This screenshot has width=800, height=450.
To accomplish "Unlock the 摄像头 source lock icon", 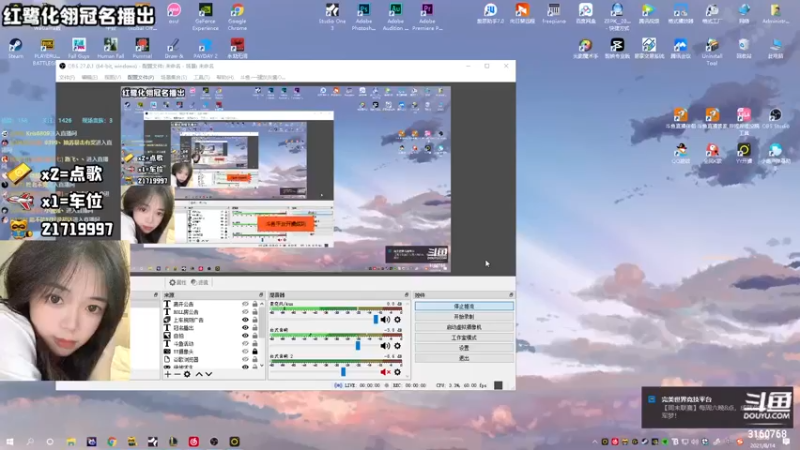I will 255,352.
